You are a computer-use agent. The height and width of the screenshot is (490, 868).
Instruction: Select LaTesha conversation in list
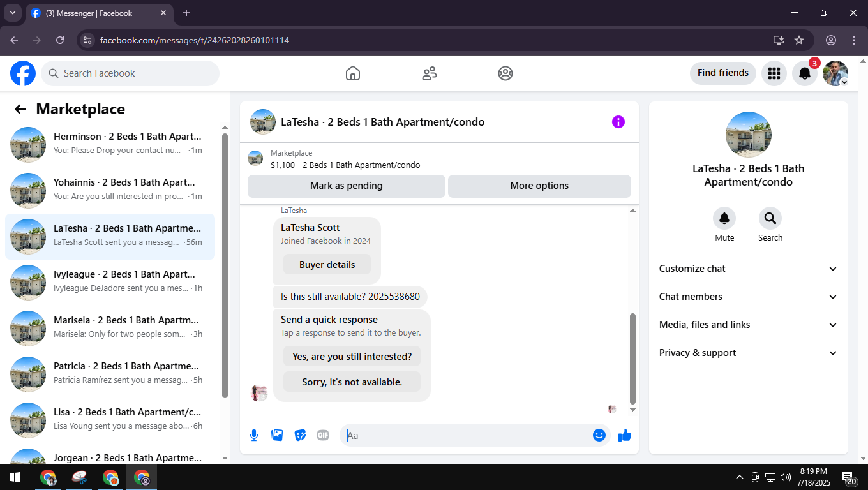point(110,237)
